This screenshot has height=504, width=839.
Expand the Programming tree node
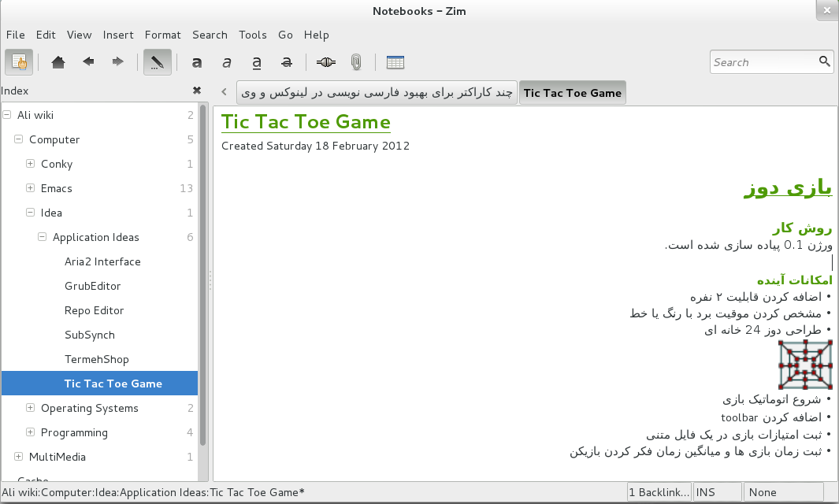point(31,432)
